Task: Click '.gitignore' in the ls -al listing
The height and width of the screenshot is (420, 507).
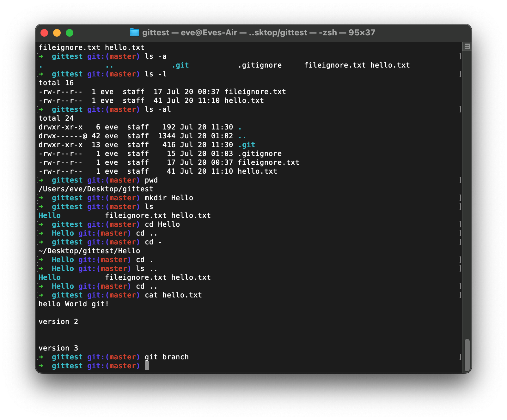Action: pos(260,153)
